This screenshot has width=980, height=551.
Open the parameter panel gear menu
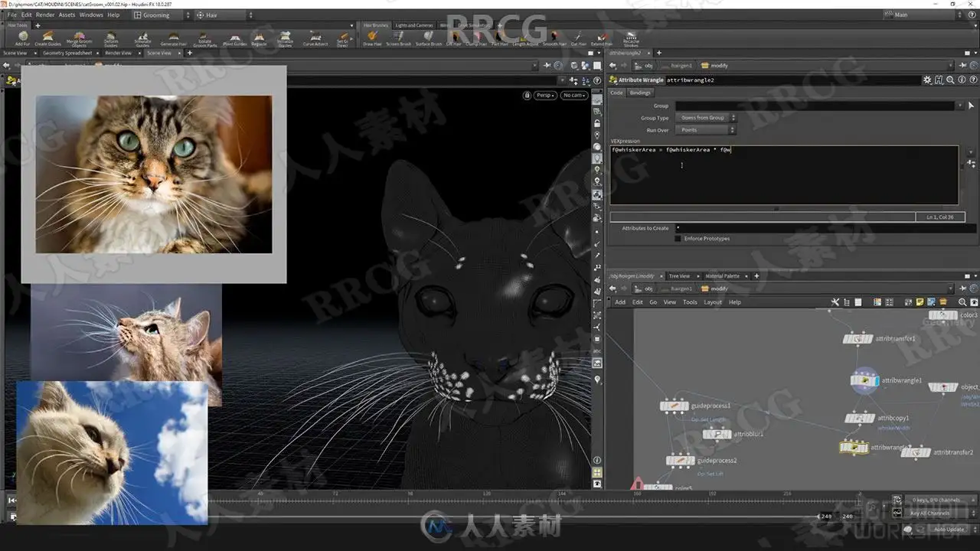point(927,80)
